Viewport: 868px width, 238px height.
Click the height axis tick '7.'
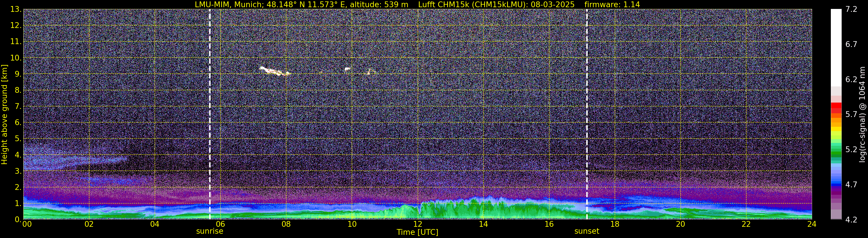click(x=18, y=107)
